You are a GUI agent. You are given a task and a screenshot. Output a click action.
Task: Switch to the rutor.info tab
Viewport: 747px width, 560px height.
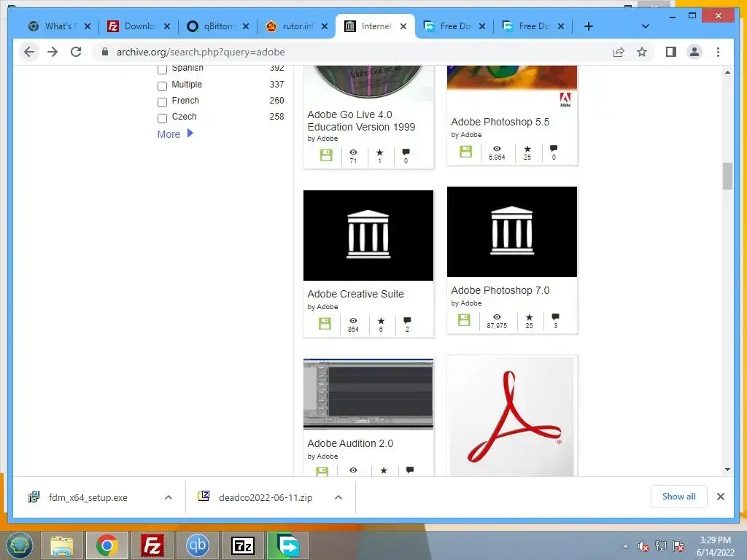point(296,26)
